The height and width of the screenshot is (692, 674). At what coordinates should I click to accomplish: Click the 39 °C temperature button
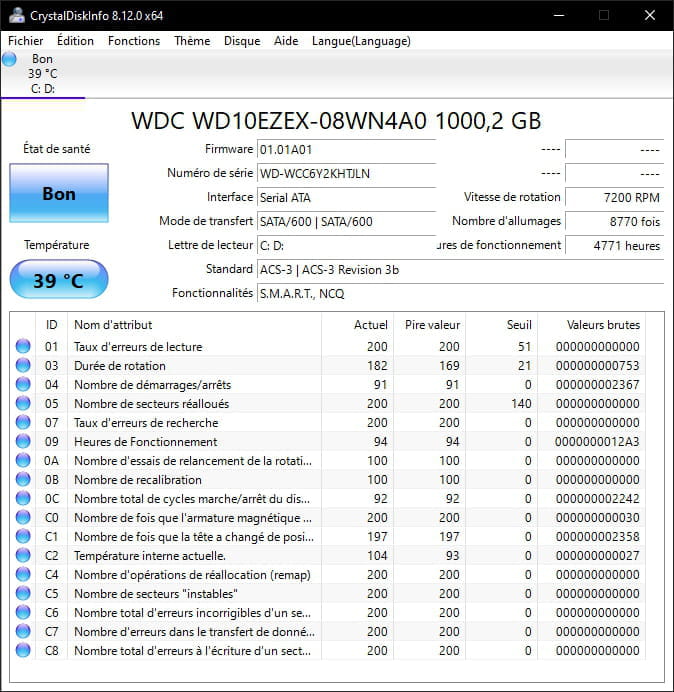[x=59, y=279]
